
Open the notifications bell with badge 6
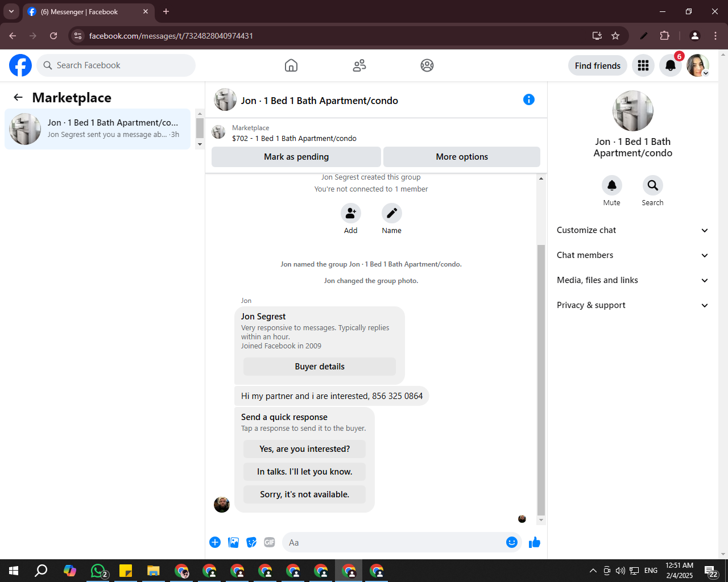[x=671, y=65]
